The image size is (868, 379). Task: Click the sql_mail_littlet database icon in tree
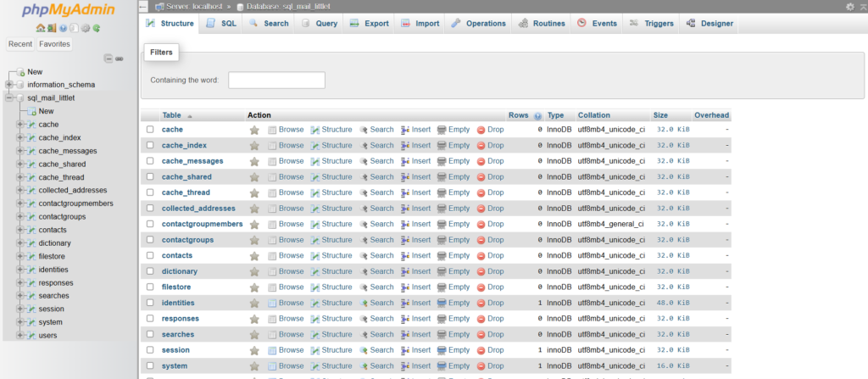click(x=20, y=98)
